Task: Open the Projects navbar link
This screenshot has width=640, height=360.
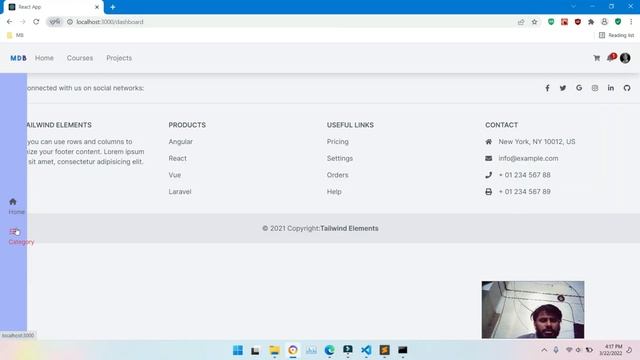Action: pos(119,58)
